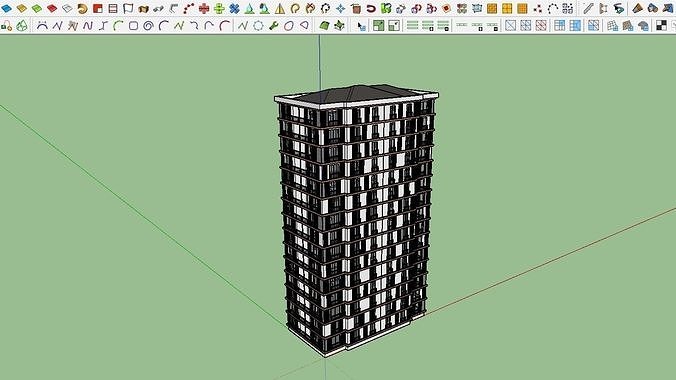676x380 pixels.
Task: Click the blue diamond-shaped surface icon
Action: pyautogui.click(x=6, y=8)
